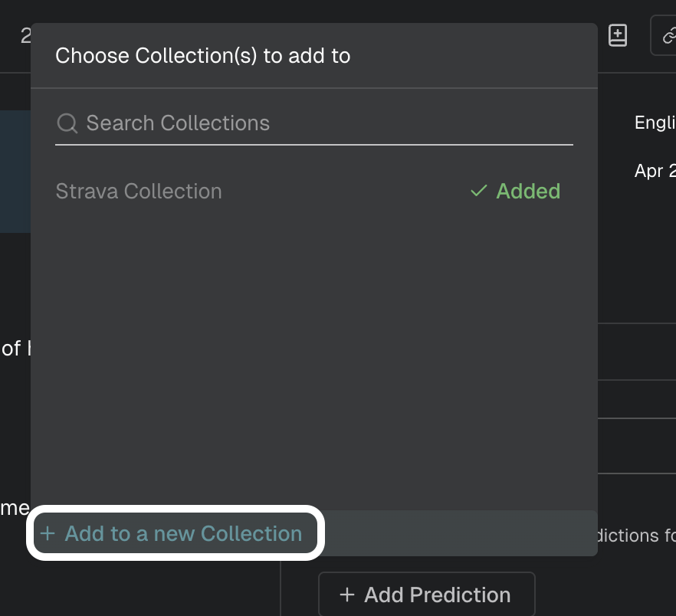The image size is (676, 616).
Task: Click the underline beneath the search field
Action: point(314,145)
